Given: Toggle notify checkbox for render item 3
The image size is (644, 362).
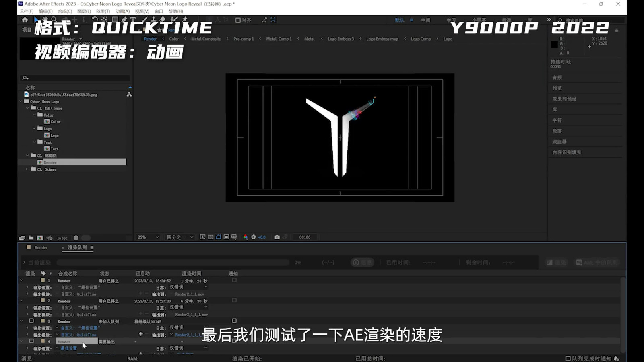Looking at the screenshot, I should [234, 321].
